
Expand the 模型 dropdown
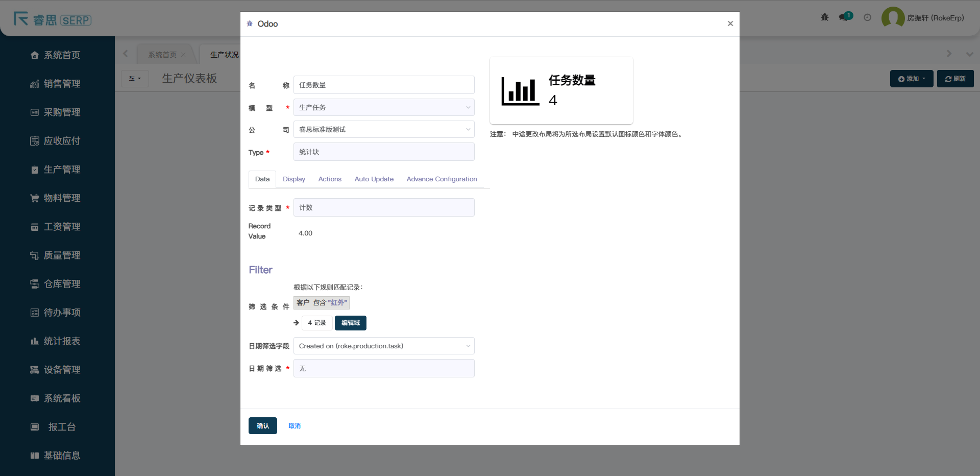point(384,108)
